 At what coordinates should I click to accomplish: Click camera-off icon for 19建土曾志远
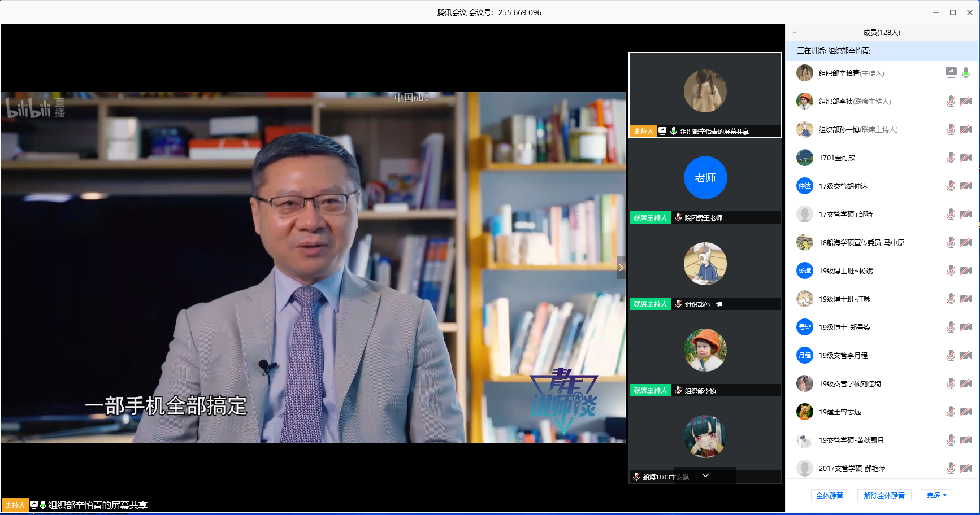[966, 412]
